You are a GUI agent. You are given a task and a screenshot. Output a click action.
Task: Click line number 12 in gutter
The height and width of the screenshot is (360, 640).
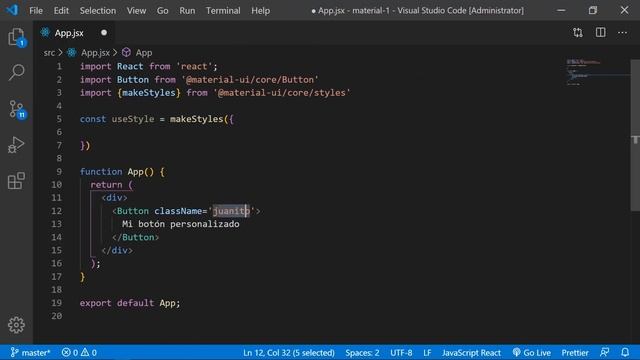pyautogui.click(x=56, y=211)
